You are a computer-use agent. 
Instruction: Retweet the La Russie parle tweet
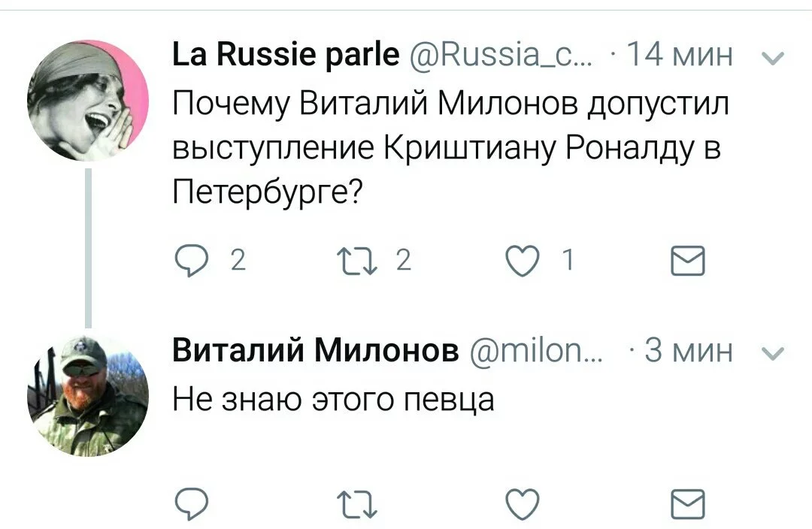pos(366,260)
